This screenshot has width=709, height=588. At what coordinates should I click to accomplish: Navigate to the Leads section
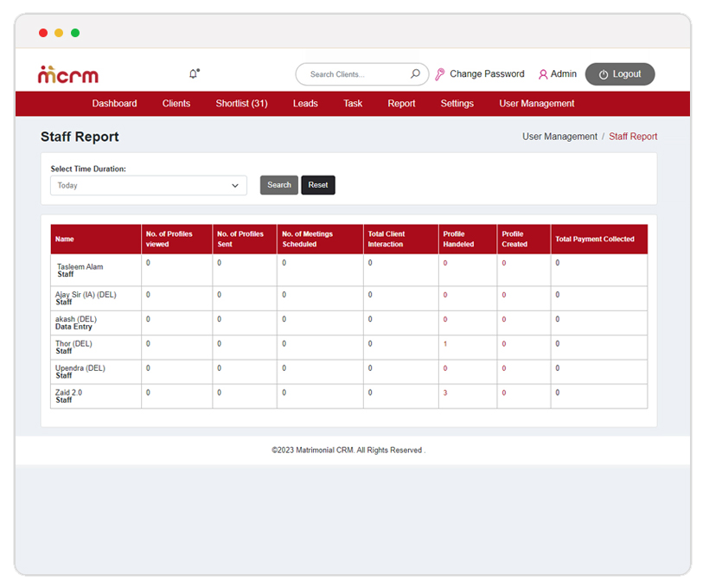[x=305, y=104]
